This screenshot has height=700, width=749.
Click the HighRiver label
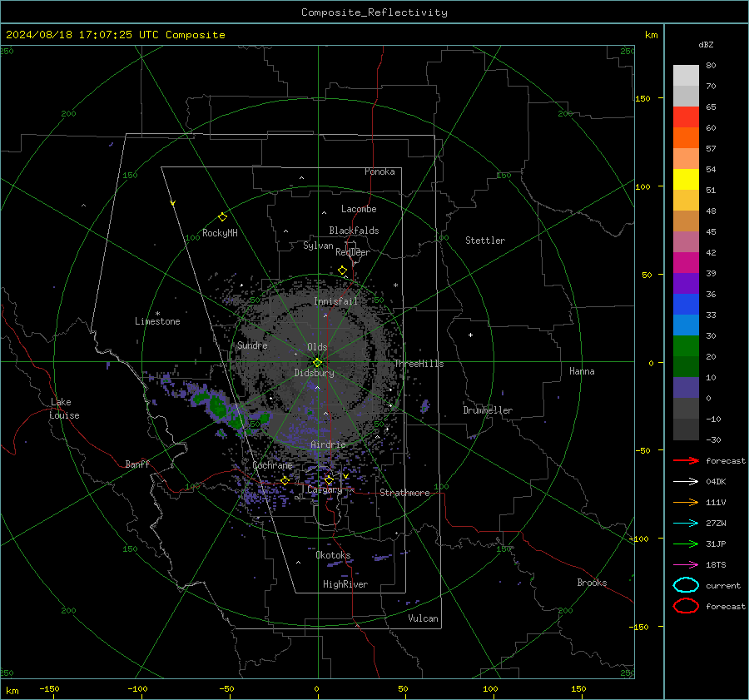pos(345,584)
